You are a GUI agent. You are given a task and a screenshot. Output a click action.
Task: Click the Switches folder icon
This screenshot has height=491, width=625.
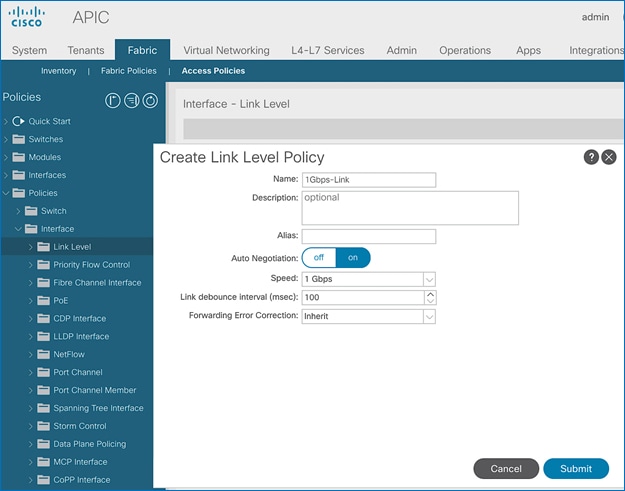click(19, 140)
